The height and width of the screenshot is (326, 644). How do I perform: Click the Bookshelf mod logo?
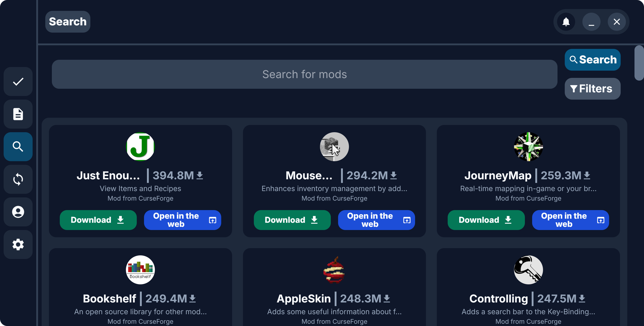[x=140, y=270]
